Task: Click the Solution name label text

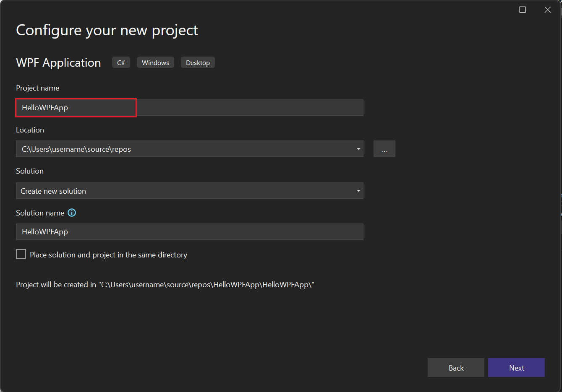Action: coord(40,213)
